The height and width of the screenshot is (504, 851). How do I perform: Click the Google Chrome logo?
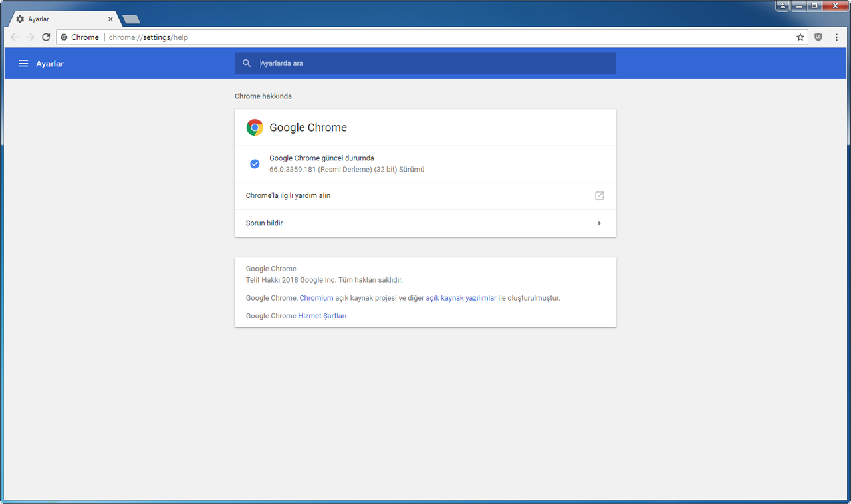click(x=255, y=128)
